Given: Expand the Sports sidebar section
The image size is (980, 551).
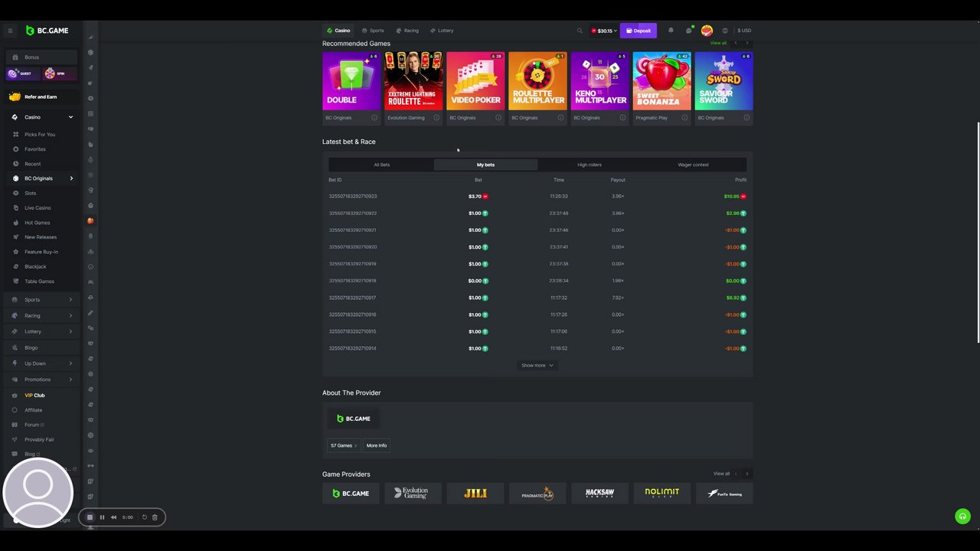Looking at the screenshot, I should tap(70, 300).
